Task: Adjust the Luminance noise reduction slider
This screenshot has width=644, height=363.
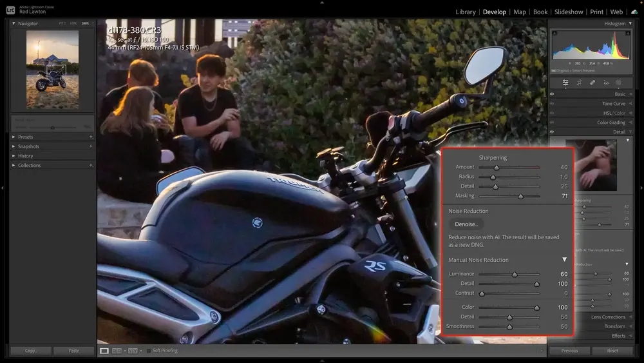Action: coord(514,275)
